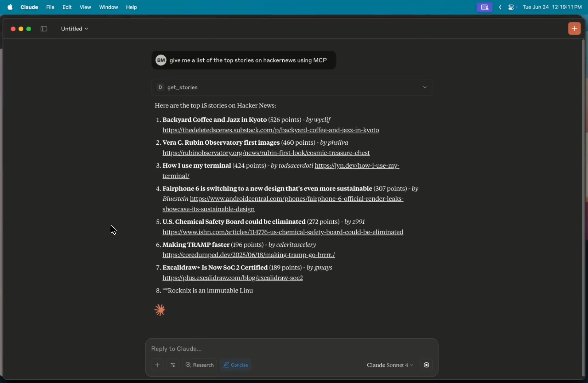Click the attachment plus icon in composer
Viewport: 588px width, 383px height.
click(x=158, y=365)
